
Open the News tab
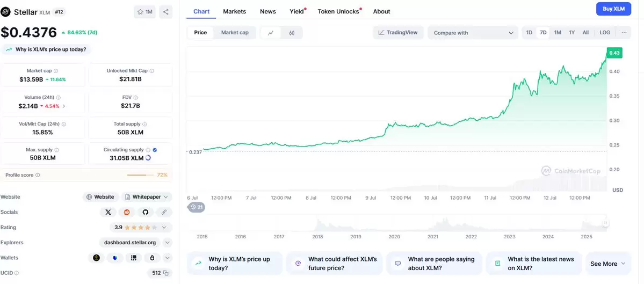coord(268,11)
